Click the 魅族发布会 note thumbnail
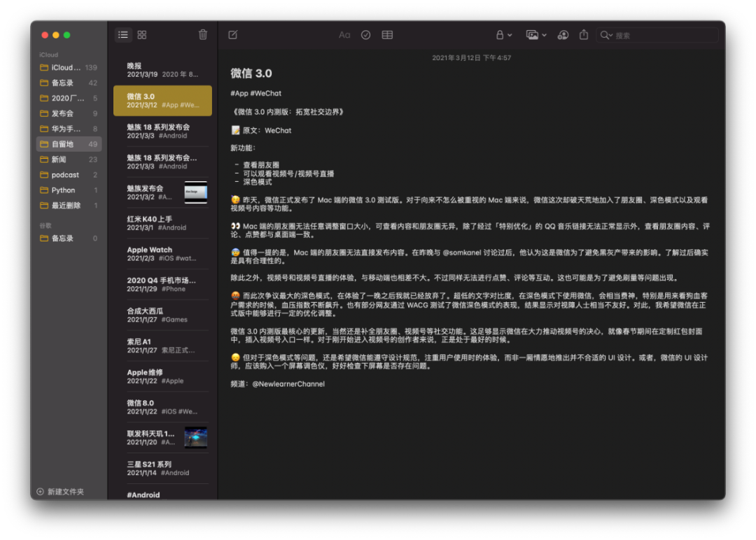The height and width of the screenshot is (540, 756). (196, 192)
